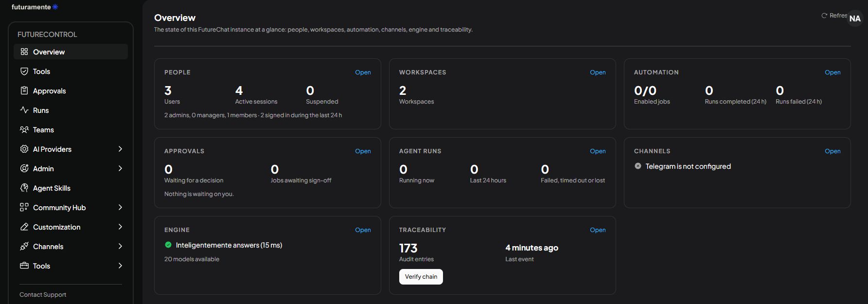Select the Runs activity pulse icon
Viewport: 868px width, 304px height.
tap(24, 110)
